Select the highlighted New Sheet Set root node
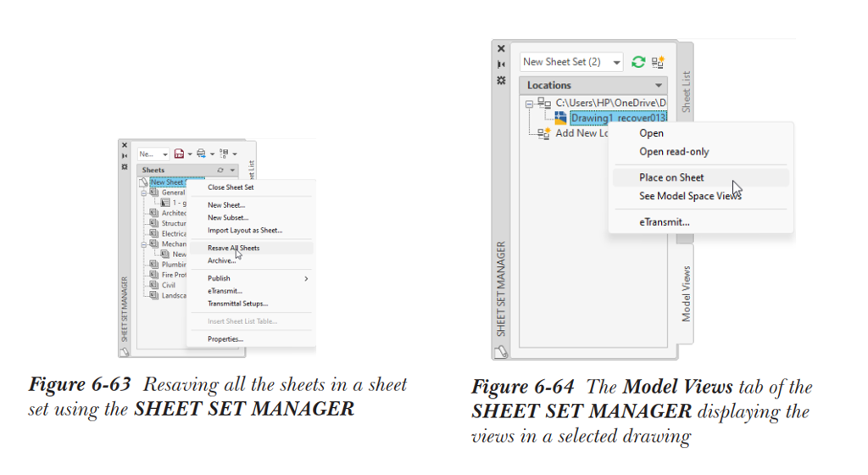Viewport: 868px width, 475px height. point(169,182)
